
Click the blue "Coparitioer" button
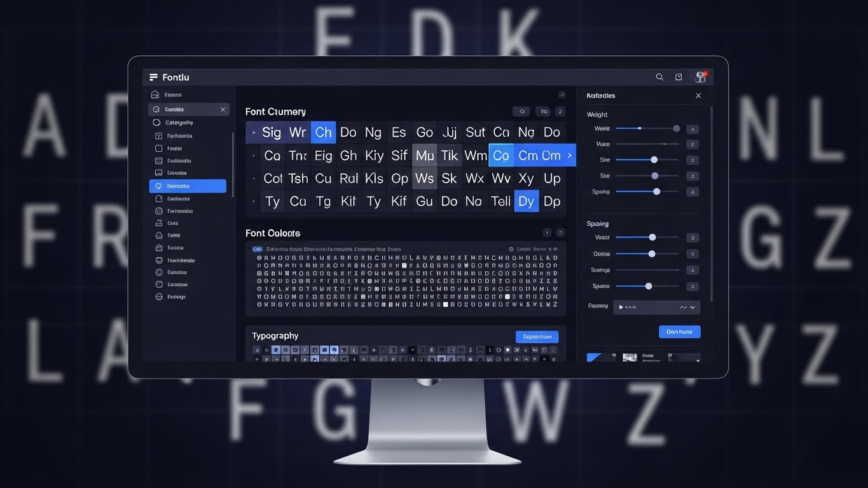click(x=537, y=337)
